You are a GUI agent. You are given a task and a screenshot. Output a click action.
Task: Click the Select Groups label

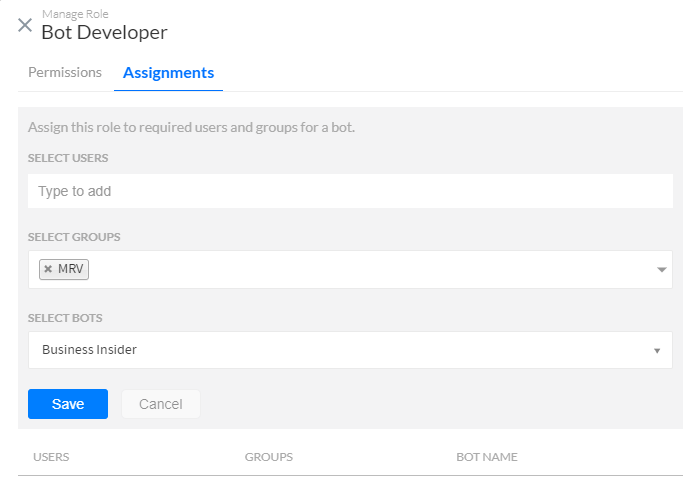coord(74,237)
